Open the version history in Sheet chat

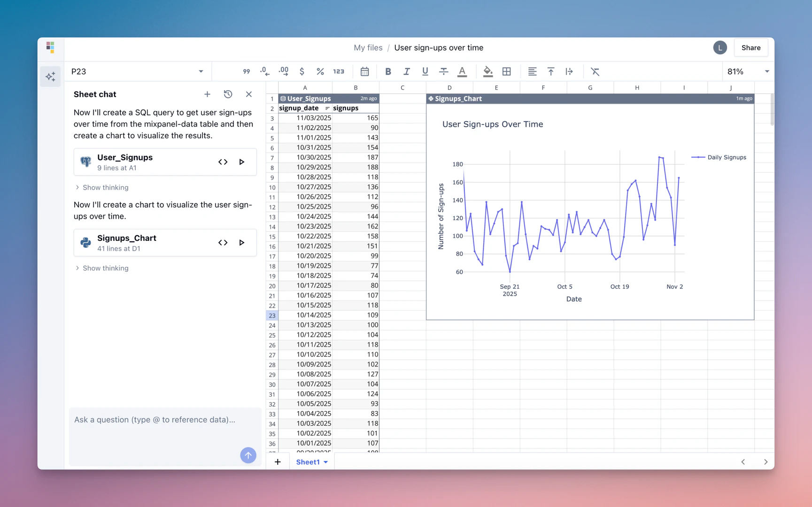(x=228, y=94)
